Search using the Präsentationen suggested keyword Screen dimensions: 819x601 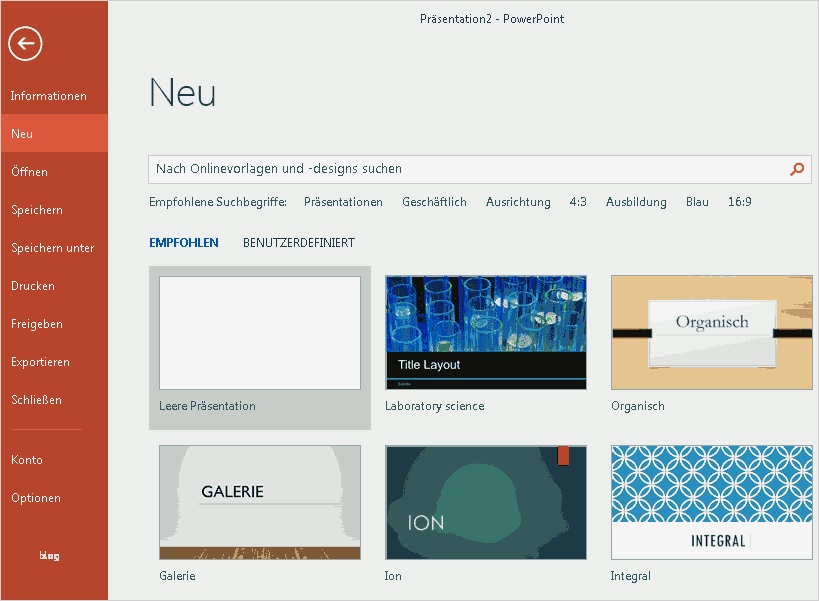(x=343, y=201)
